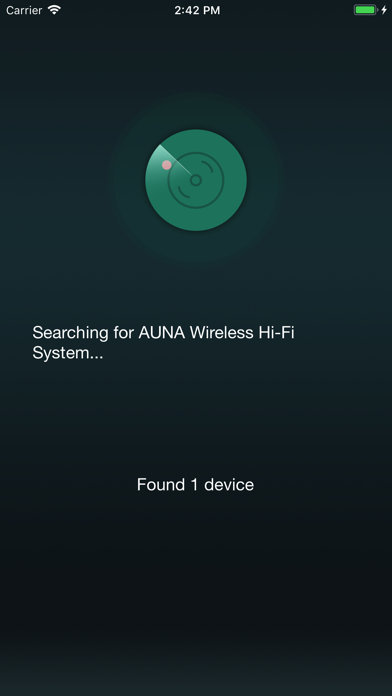The image size is (392, 696).
Task: Tap the "System..." text line
Action: [x=68, y=353]
